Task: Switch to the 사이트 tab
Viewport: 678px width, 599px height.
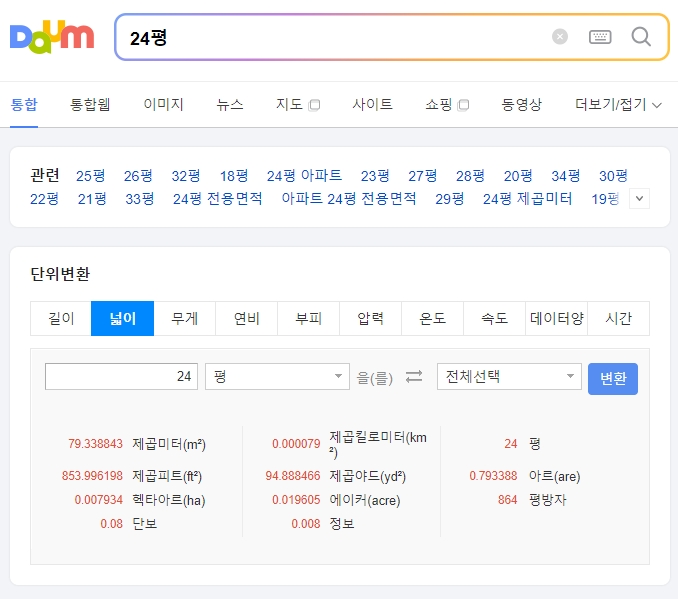Action: click(x=372, y=105)
